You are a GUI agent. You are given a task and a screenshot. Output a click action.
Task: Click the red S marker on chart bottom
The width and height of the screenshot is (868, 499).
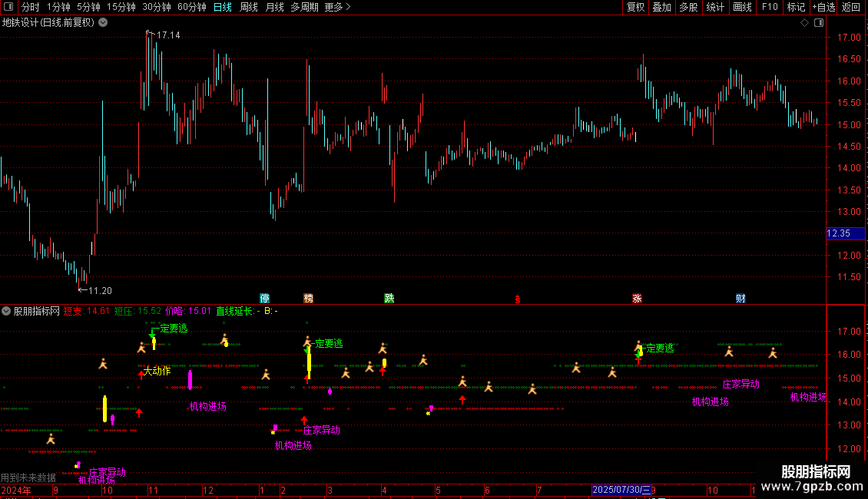pyautogui.click(x=518, y=299)
